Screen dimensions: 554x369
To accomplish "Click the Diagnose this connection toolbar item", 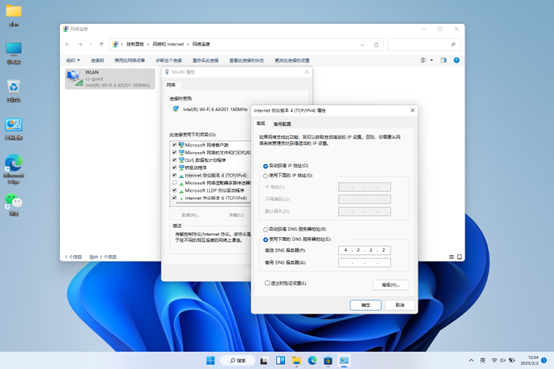I will click(169, 60).
